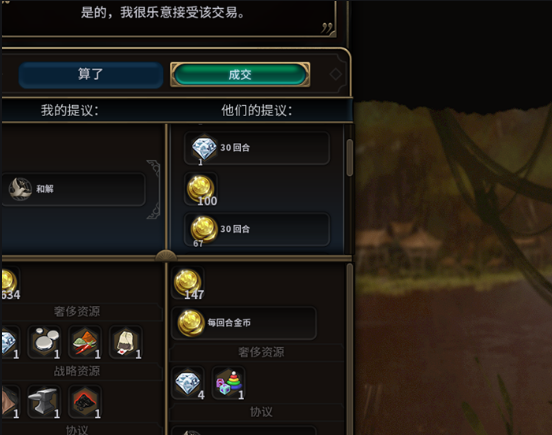This screenshot has height=435, width=552.
Task: Click the 100 gold lump sum coin
Action: coord(201,190)
